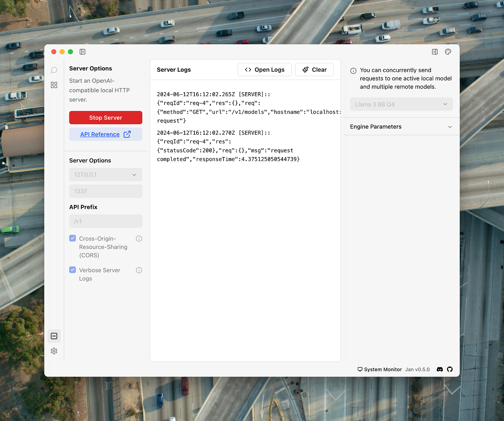Viewport: 504px width, 421px height.
Task: Click the green maximize window button
Action: click(x=71, y=52)
